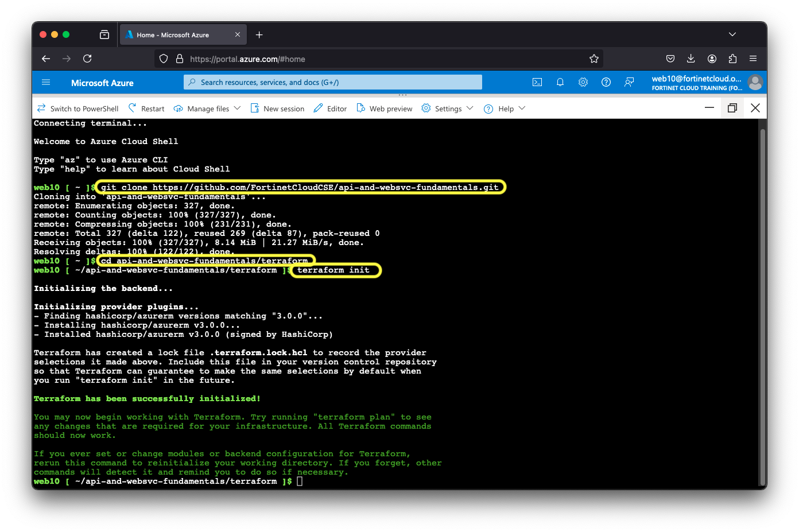799x532 pixels.
Task: Click the git clone command text
Action: coord(300,187)
